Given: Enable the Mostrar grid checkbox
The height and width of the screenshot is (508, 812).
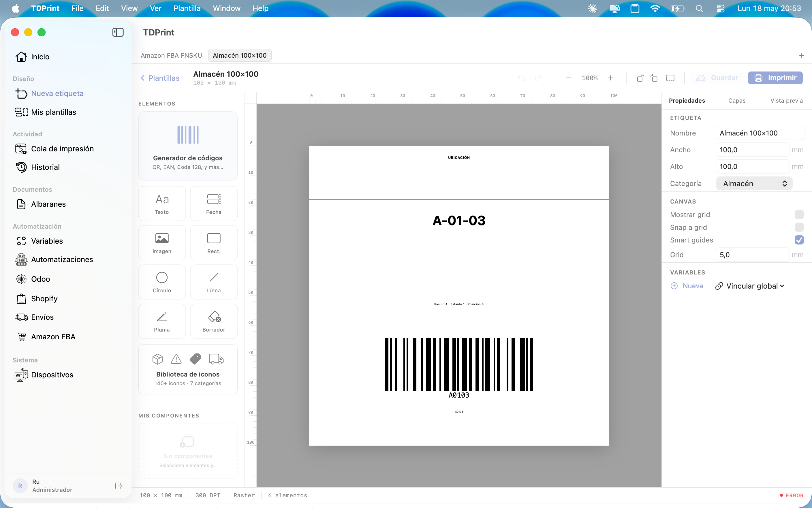Looking at the screenshot, I should pos(799,215).
